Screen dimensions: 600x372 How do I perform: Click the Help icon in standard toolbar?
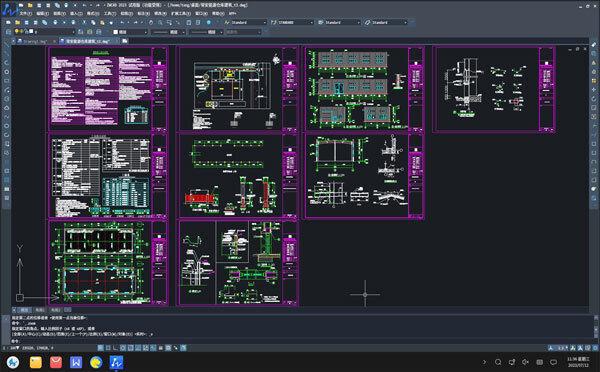pyautogui.click(x=209, y=22)
